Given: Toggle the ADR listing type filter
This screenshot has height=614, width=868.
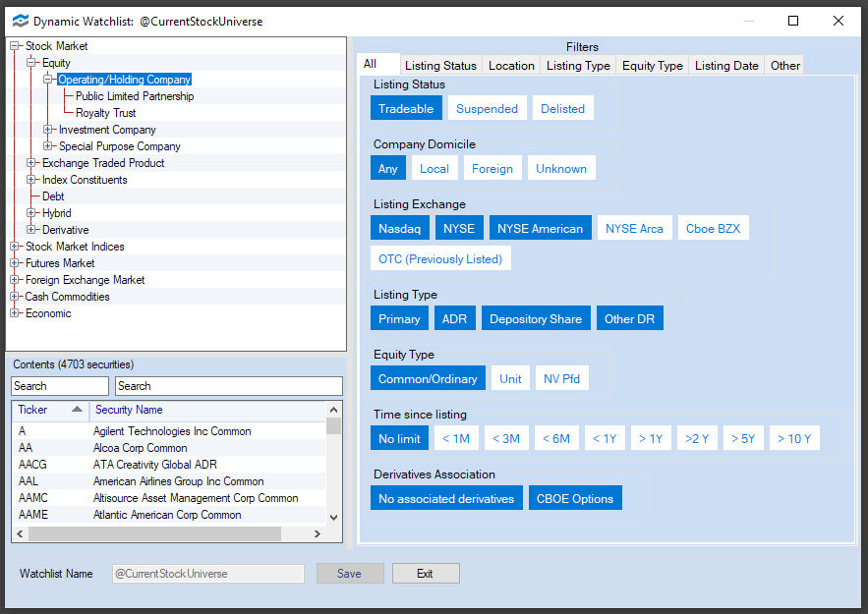Looking at the screenshot, I should click(x=454, y=318).
